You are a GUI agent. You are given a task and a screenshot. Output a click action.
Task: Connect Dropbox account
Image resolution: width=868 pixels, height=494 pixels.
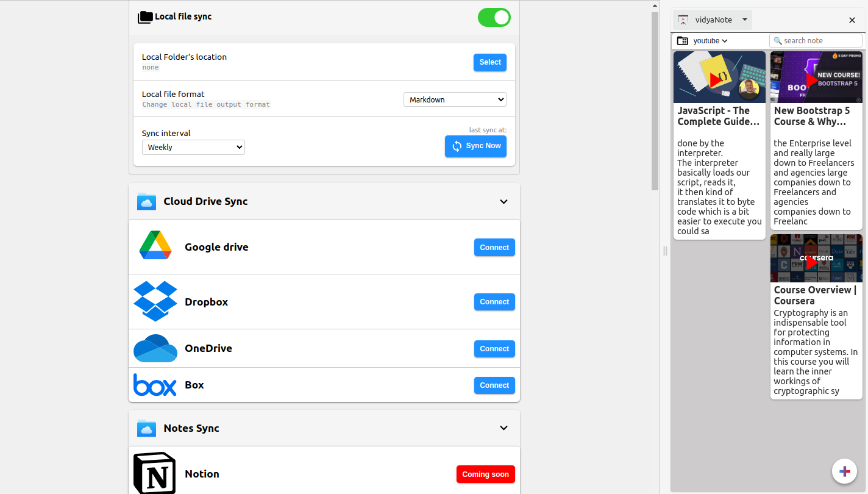click(494, 302)
